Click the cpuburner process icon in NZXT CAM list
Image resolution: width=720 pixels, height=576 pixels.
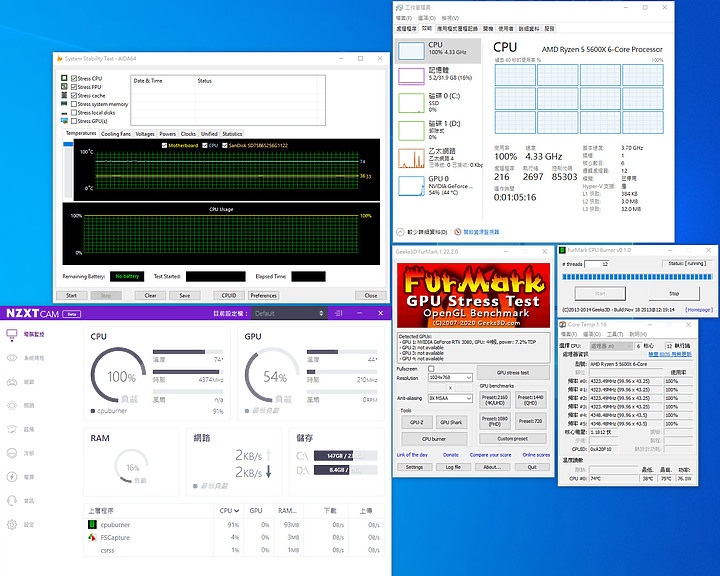[92, 524]
